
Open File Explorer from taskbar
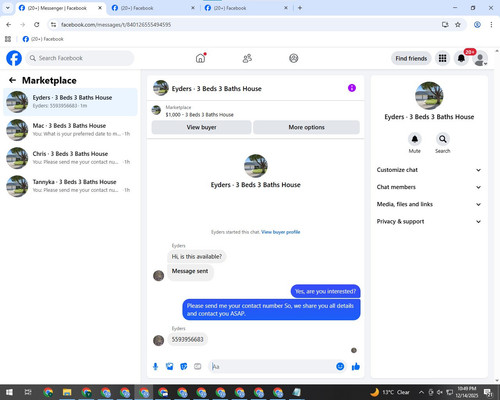pyautogui.click(x=67, y=392)
